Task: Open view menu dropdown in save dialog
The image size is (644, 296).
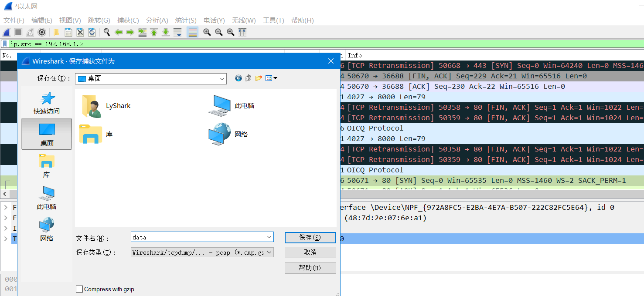Action: pyautogui.click(x=271, y=78)
